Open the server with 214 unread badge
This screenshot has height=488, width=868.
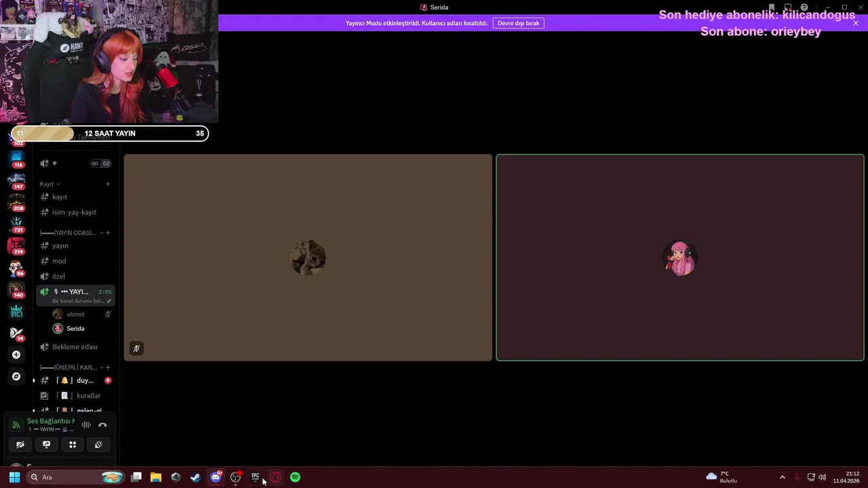pyautogui.click(x=16, y=246)
